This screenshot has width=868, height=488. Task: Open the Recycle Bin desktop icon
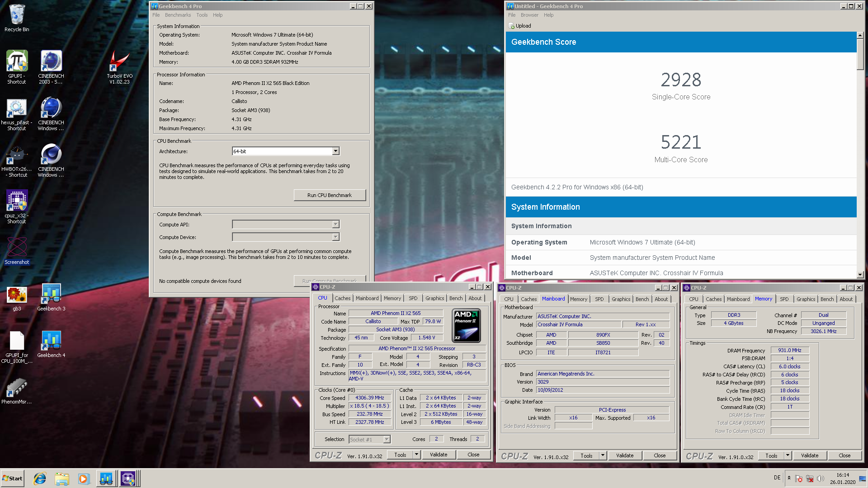[17, 18]
